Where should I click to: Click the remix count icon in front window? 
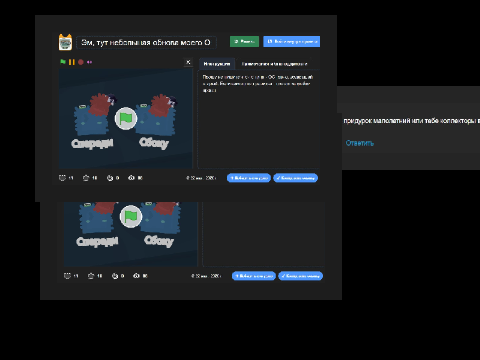(x=110, y=178)
